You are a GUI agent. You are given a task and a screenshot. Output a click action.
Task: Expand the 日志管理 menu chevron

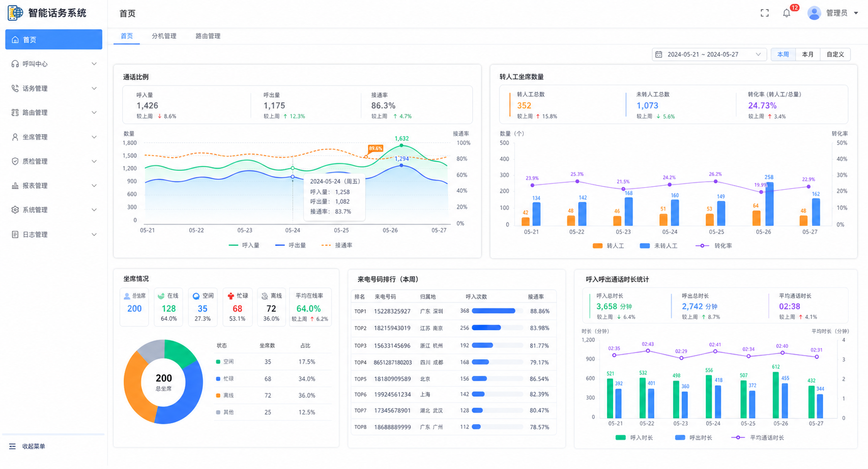point(94,234)
